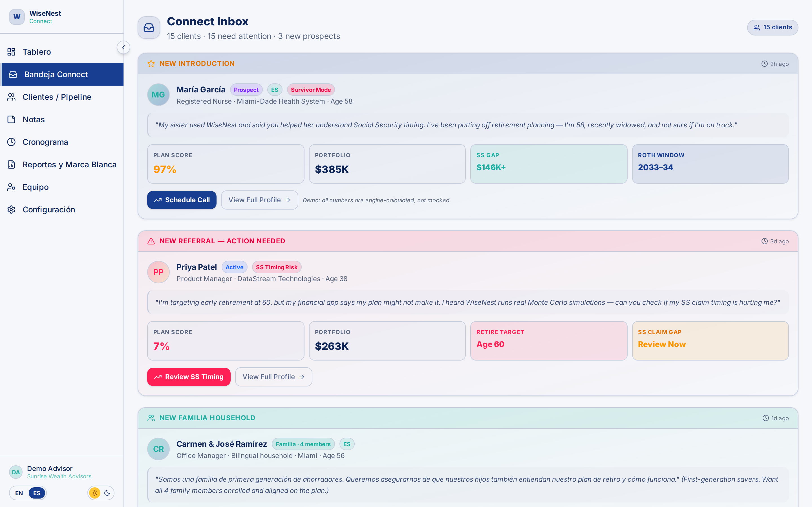Click the warning triangle icon on referral card
Screen dimensions: 812x507
tap(151, 241)
